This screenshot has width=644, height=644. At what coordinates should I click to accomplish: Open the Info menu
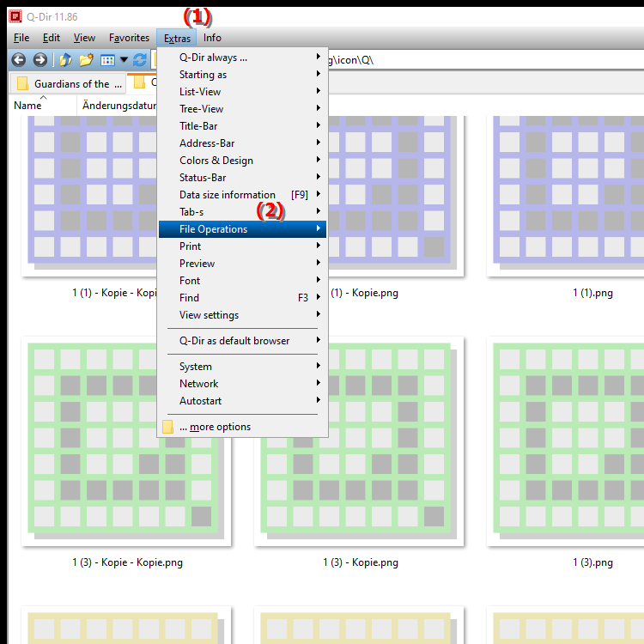click(x=212, y=38)
